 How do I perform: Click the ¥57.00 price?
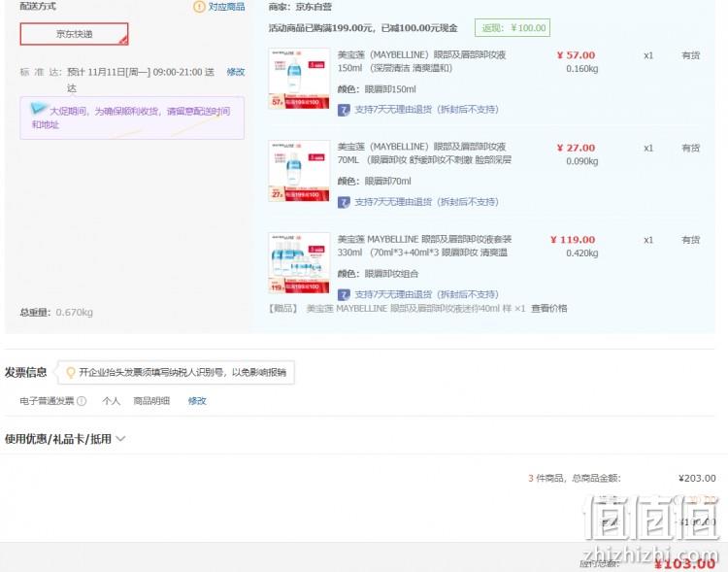576,55
